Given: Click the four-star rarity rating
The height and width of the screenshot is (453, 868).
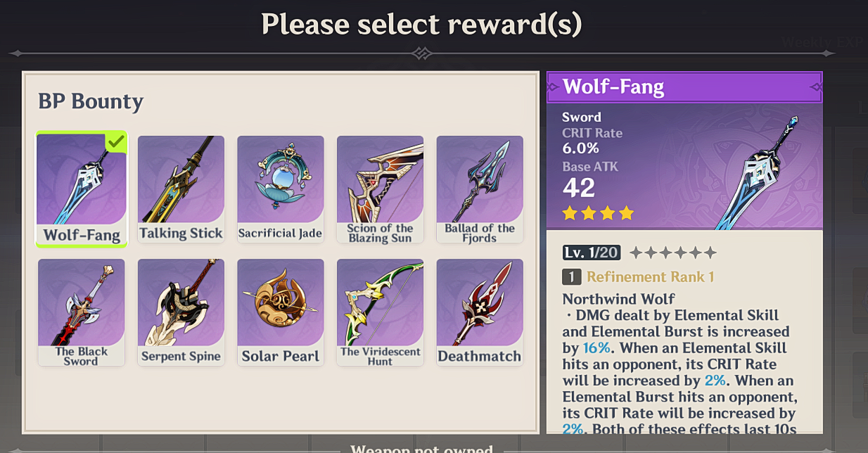Looking at the screenshot, I should 598,212.
